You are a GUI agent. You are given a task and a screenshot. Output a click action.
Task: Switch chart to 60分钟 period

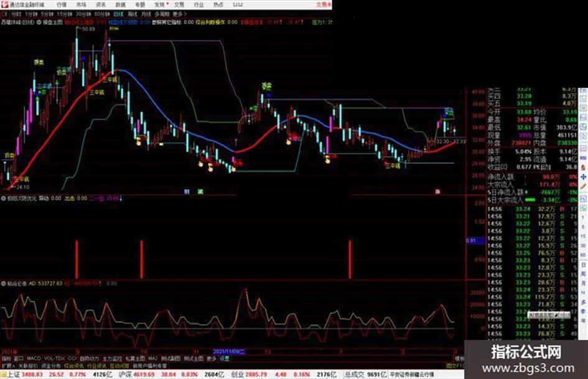click(102, 14)
